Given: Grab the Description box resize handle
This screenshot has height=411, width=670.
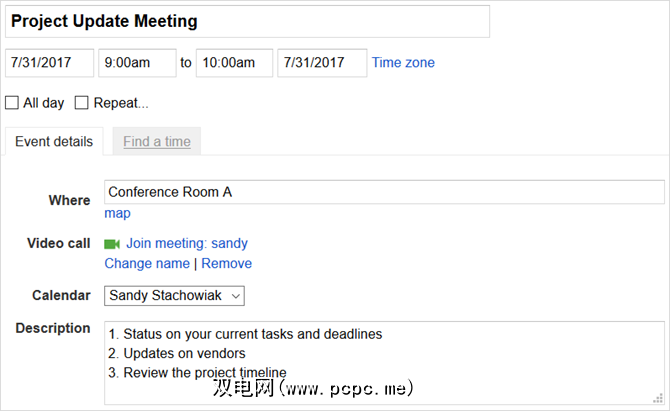Looking at the screenshot, I should click(x=659, y=399).
